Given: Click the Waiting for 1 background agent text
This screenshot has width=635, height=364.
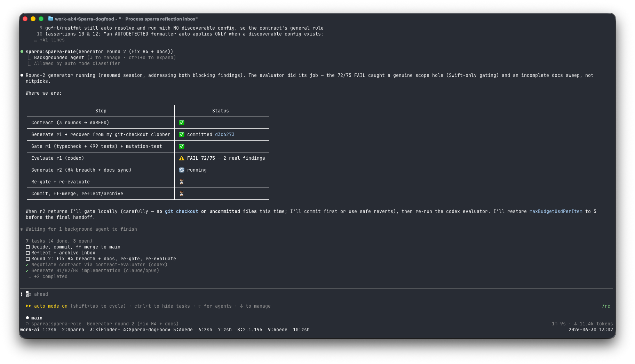Looking at the screenshot, I should click(x=81, y=229).
